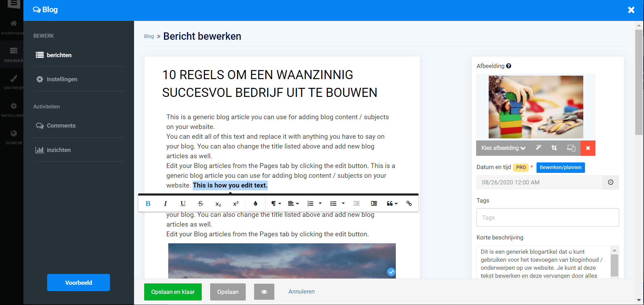Apply superscript formatting
The height and width of the screenshot is (305, 644).
(x=236, y=204)
